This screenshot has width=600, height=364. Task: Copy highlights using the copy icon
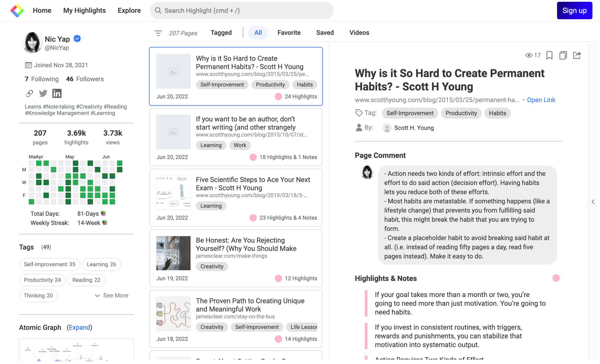563,55
